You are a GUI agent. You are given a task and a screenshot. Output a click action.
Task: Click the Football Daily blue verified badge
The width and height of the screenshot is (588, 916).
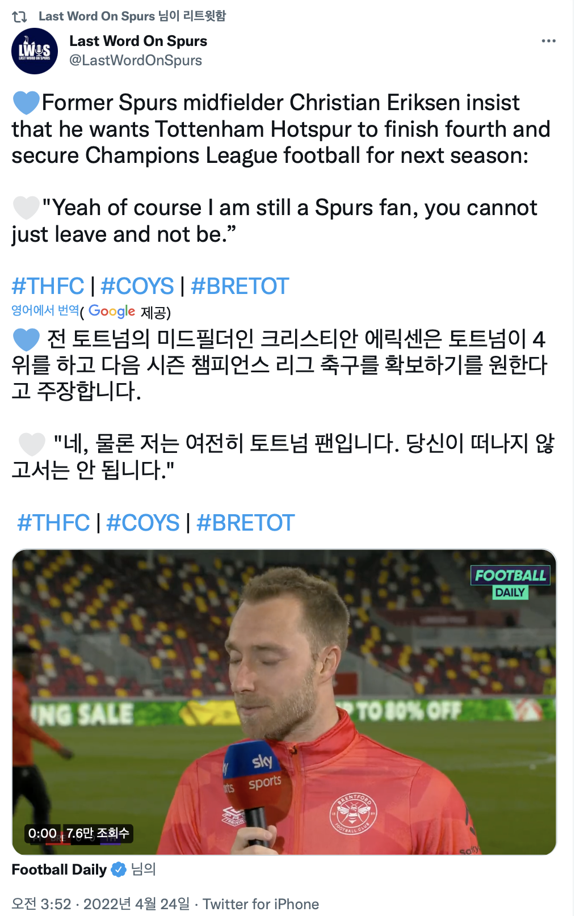pos(119,869)
